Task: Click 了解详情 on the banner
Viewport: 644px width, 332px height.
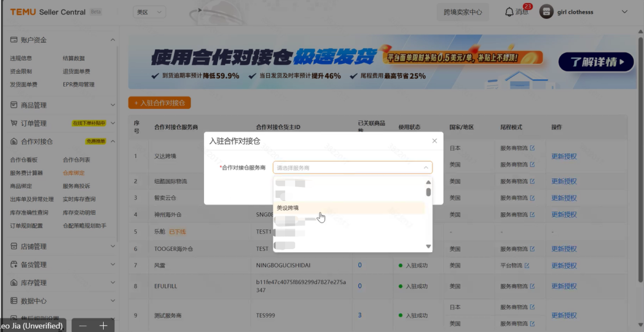Action: pyautogui.click(x=596, y=62)
